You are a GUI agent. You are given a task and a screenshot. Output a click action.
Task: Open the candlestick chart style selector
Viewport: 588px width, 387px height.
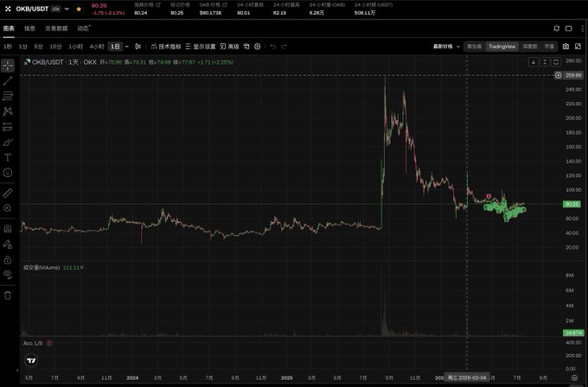pyautogui.click(x=138, y=47)
